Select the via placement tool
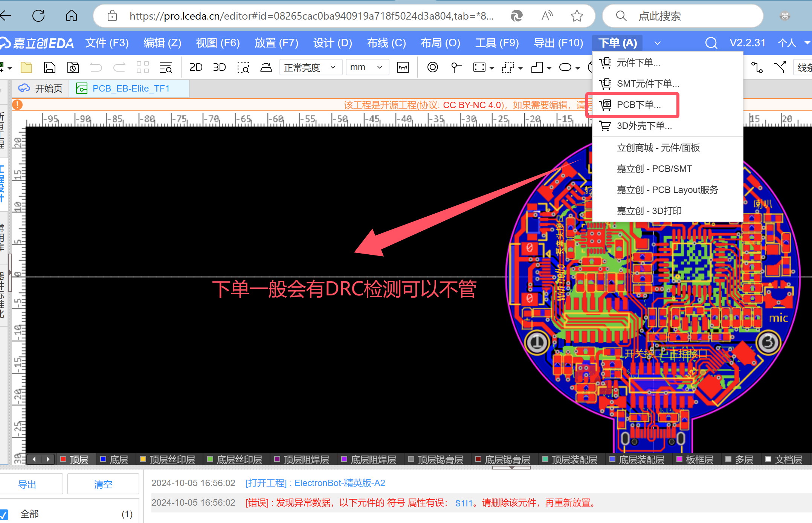The height and width of the screenshot is (523, 812). 433,67
